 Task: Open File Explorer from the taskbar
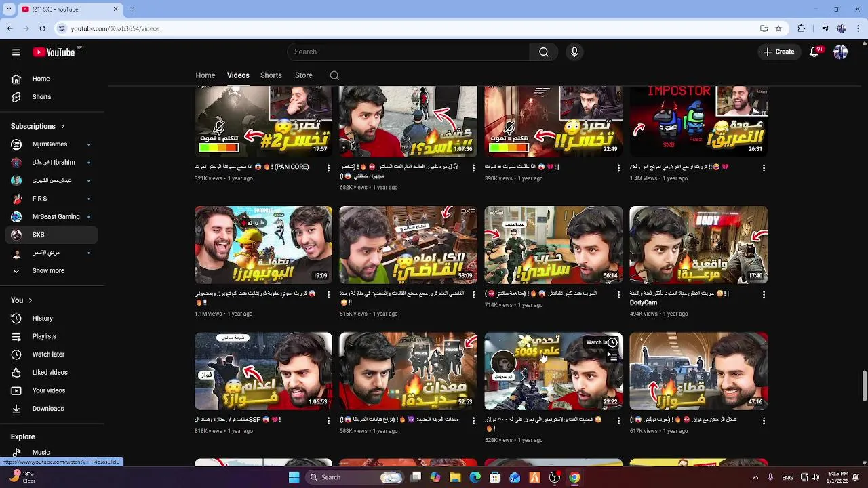455,477
